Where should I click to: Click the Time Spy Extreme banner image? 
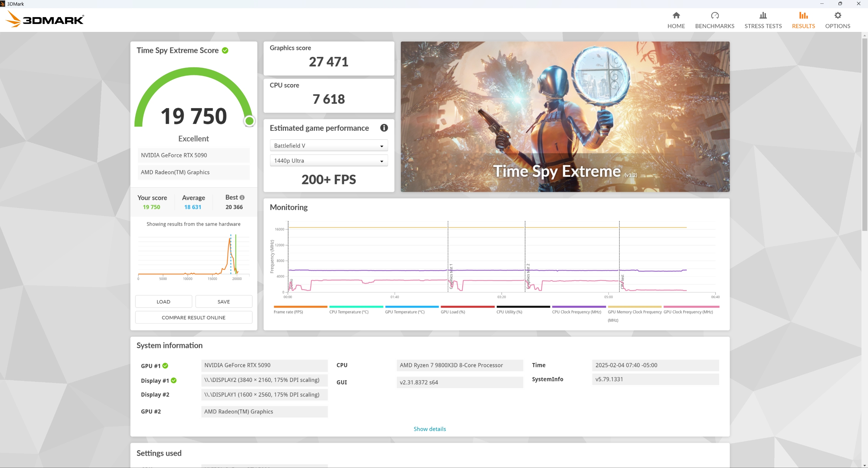(565, 117)
